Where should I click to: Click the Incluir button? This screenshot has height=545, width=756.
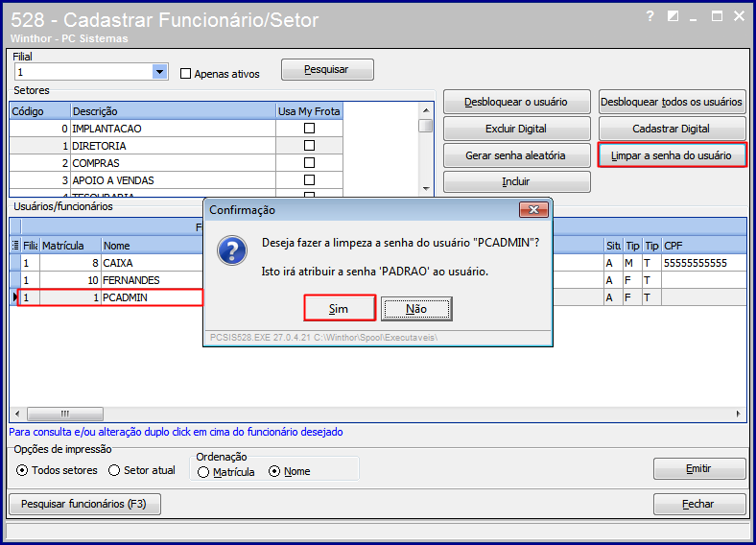click(x=517, y=182)
